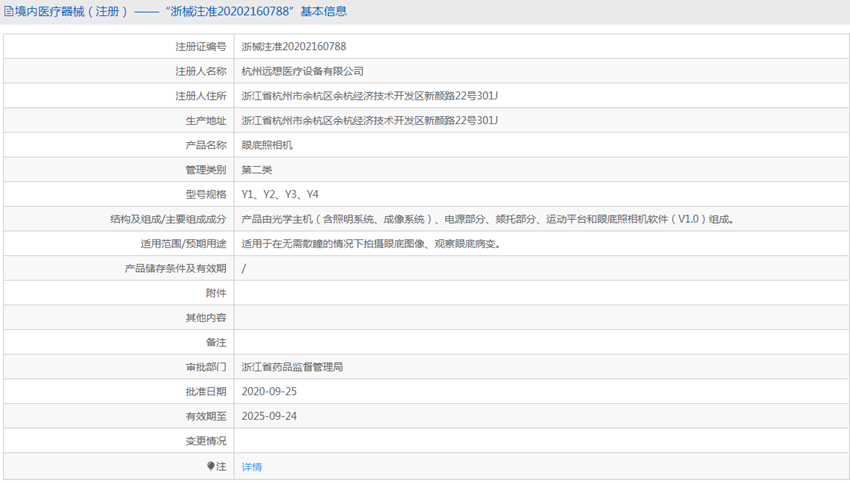The image size is (850, 482).
Task: Click the bulb icon next to 注
Action: [211, 466]
